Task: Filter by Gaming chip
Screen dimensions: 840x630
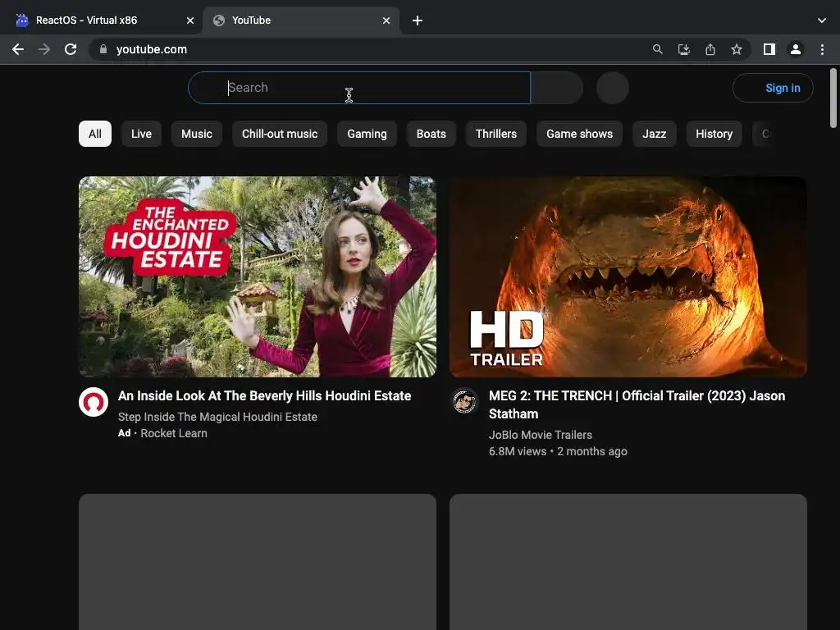Action: point(367,134)
